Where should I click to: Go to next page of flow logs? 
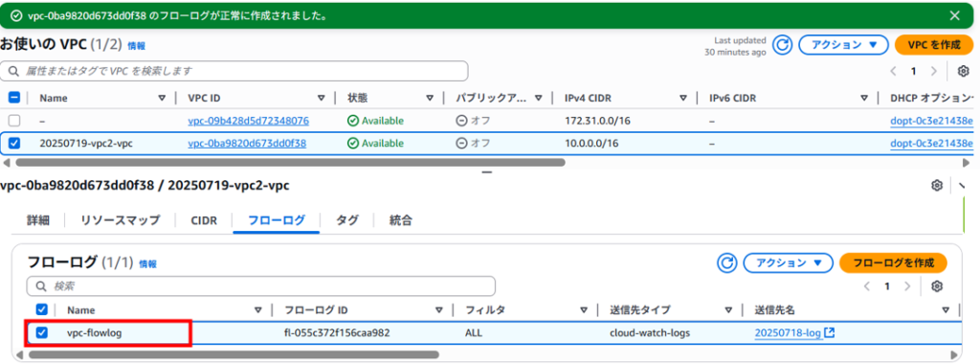click(907, 286)
